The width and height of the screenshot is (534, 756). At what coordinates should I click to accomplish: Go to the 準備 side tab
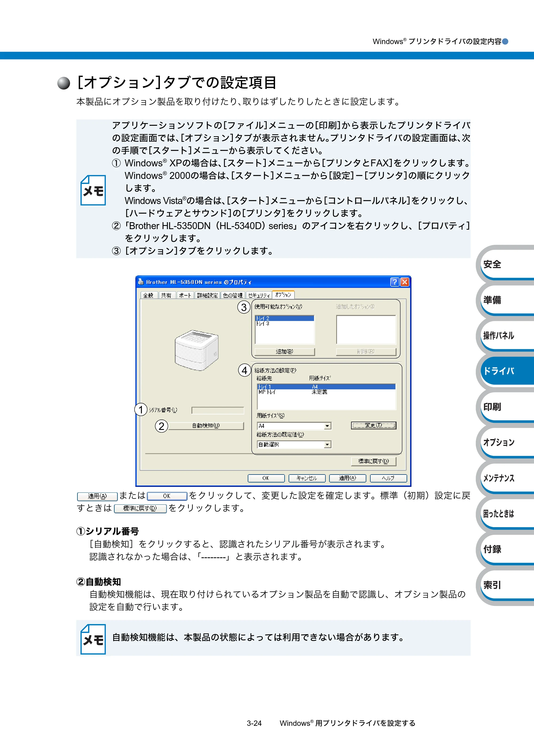pos(507,300)
